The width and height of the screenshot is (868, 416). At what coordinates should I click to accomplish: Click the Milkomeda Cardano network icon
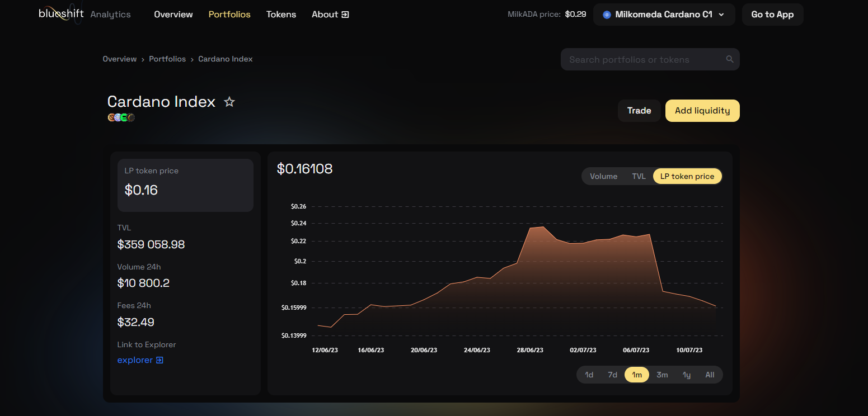pos(607,15)
